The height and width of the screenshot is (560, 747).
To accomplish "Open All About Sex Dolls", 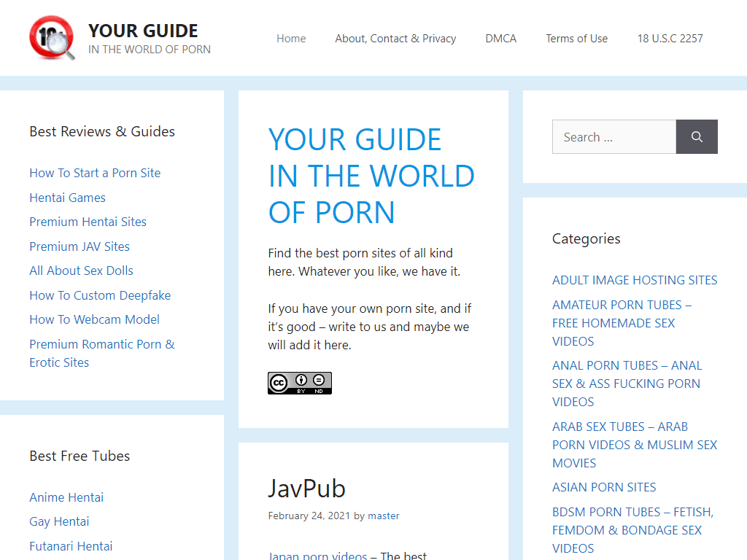I will [x=81, y=271].
